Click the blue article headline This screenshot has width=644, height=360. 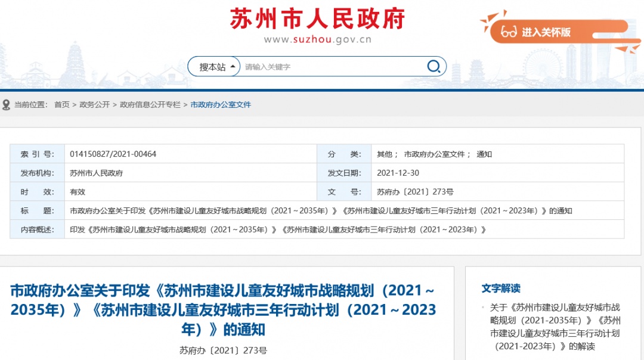[222, 310]
